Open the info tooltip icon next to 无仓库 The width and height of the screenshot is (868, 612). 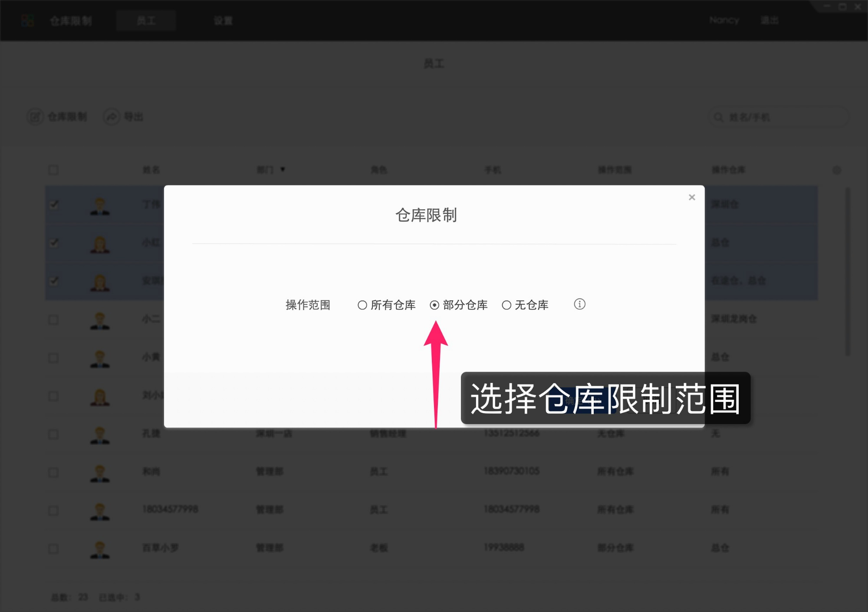click(x=580, y=304)
